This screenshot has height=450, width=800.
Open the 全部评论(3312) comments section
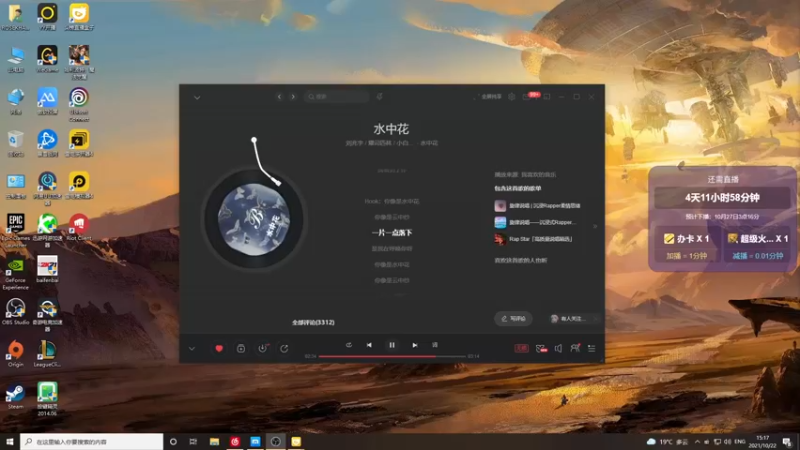coord(313,322)
